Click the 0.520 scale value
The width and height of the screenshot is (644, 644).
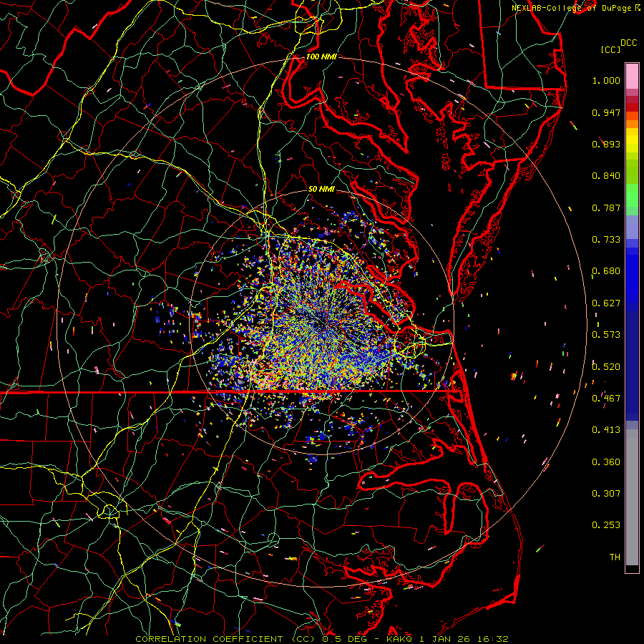click(606, 366)
